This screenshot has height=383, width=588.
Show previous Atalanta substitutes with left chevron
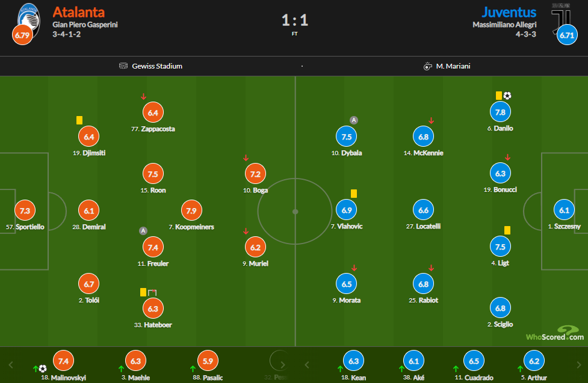click(11, 364)
